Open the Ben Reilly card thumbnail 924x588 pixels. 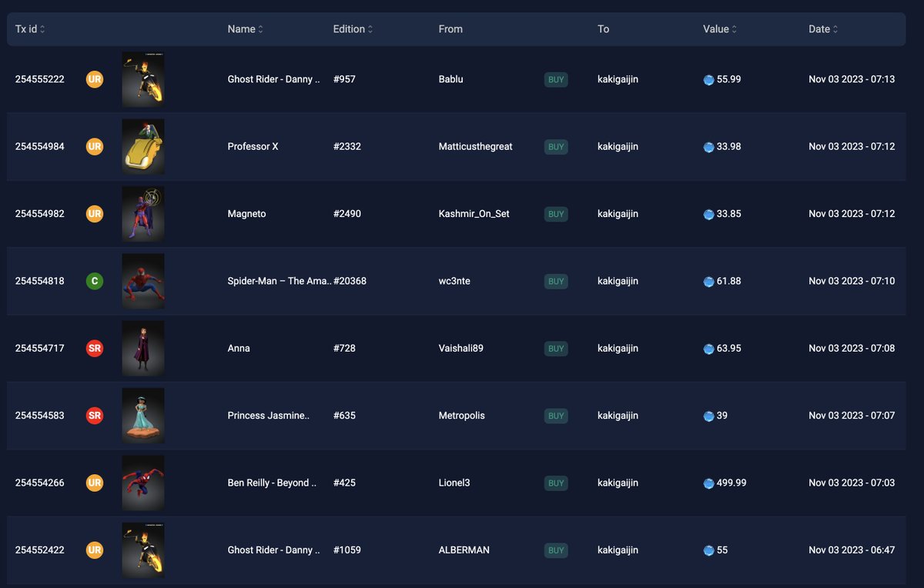tap(143, 483)
